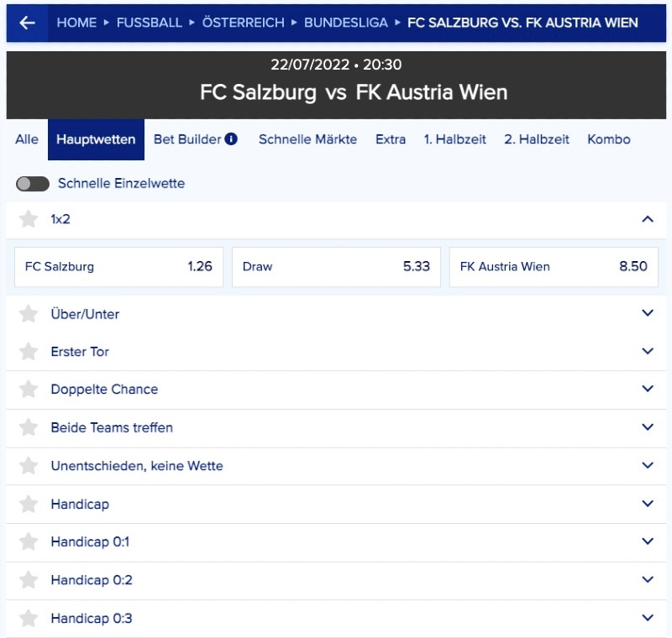Open the 2. Halbzeit tab
Viewport: 672px width, 638px height.
537,139
